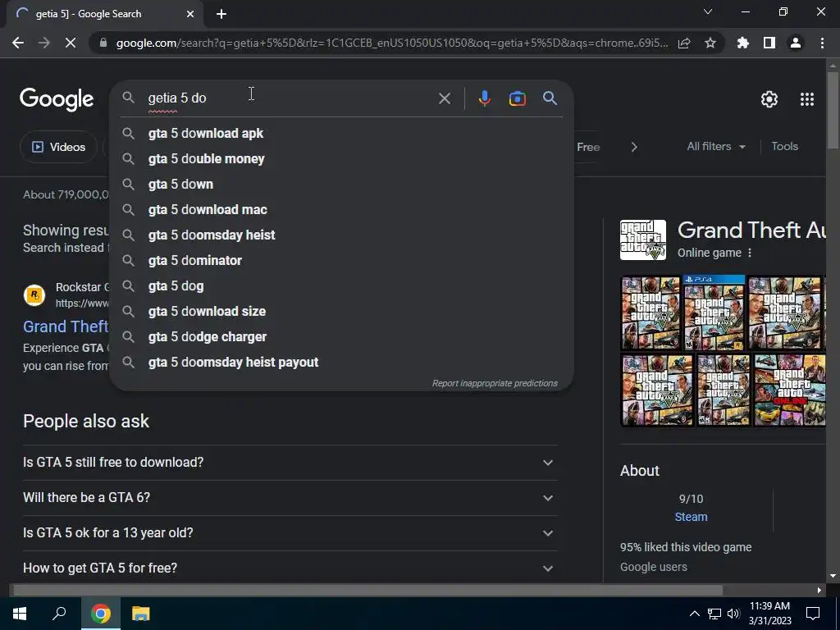
Task: Open more options for GTA knowledge panel
Action: 750,253
